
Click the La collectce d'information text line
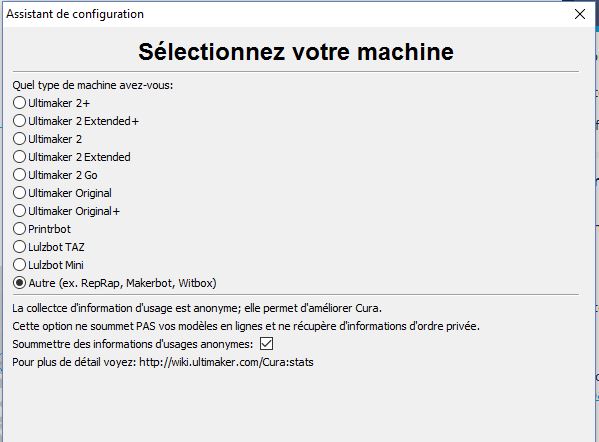[x=197, y=308]
